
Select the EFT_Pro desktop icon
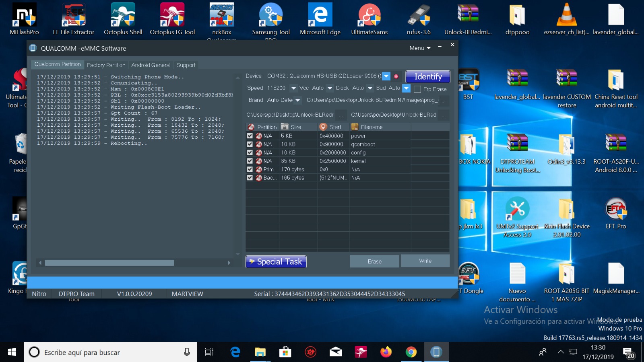click(x=616, y=213)
